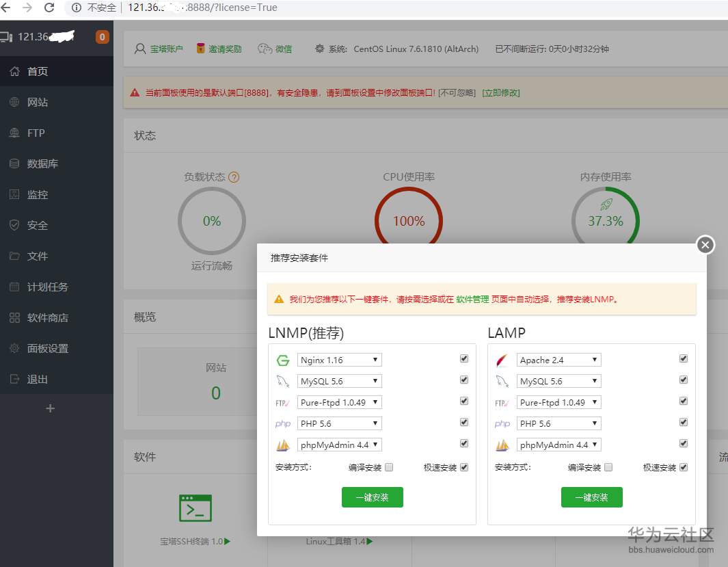Image resolution: width=728 pixels, height=567 pixels.
Task: Click the 不可忽略 link in warning
Action: pyautogui.click(x=457, y=93)
